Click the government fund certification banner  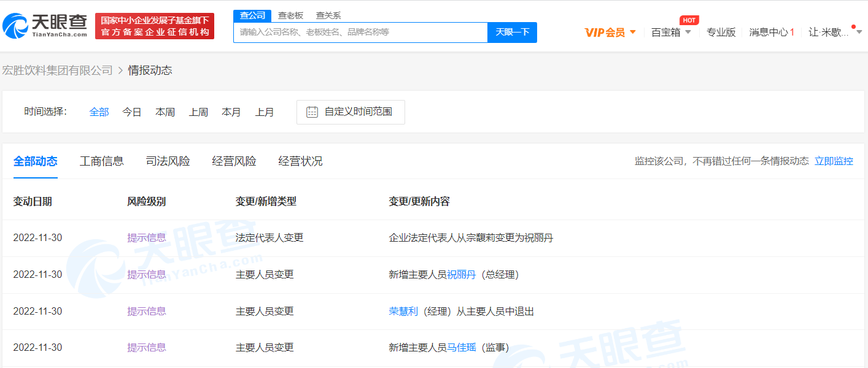tap(155, 26)
